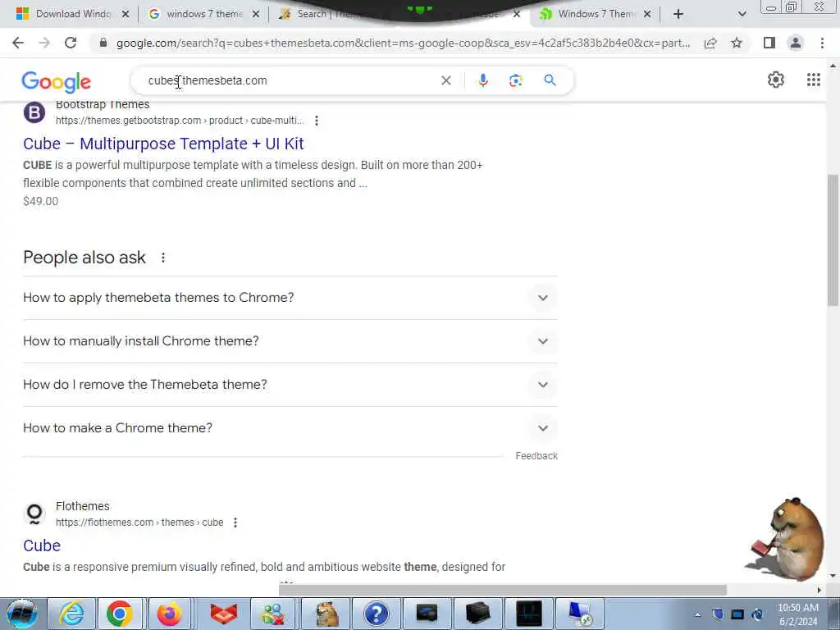The image size is (840, 630).
Task: Click the address bar URL
Action: pos(403,43)
